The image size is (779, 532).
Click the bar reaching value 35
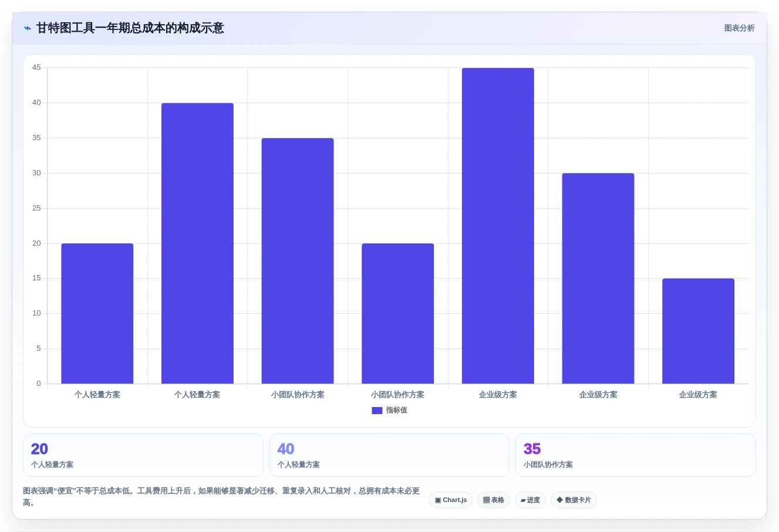(x=298, y=261)
